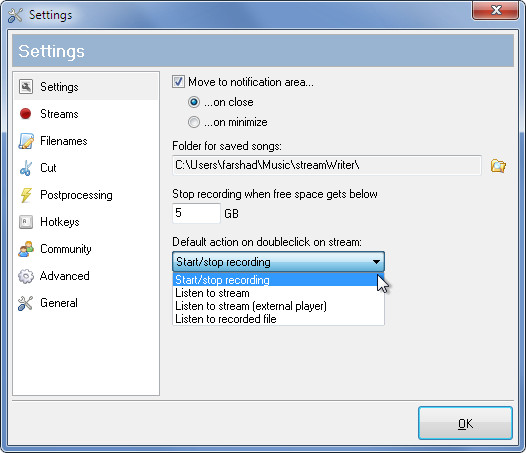Click the Advanced gear icon
This screenshot has height=453, width=526.
(26, 276)
